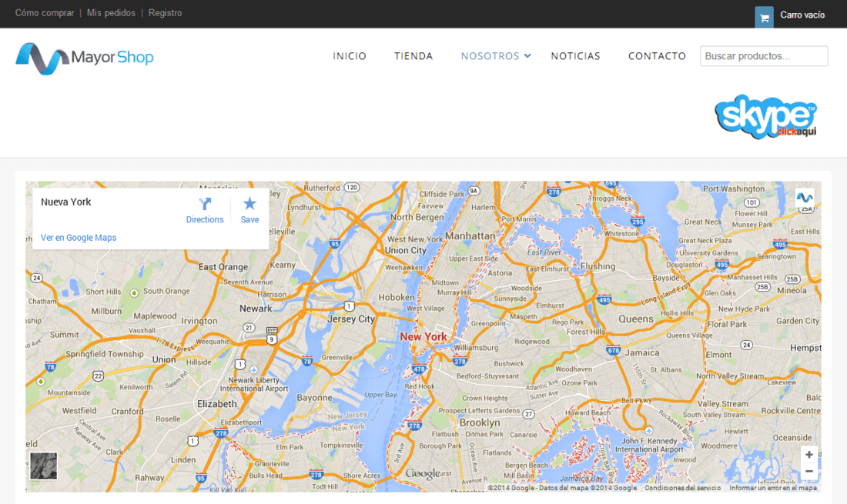
Task: Click the Bayonne label on map
Action: [314, 398]
